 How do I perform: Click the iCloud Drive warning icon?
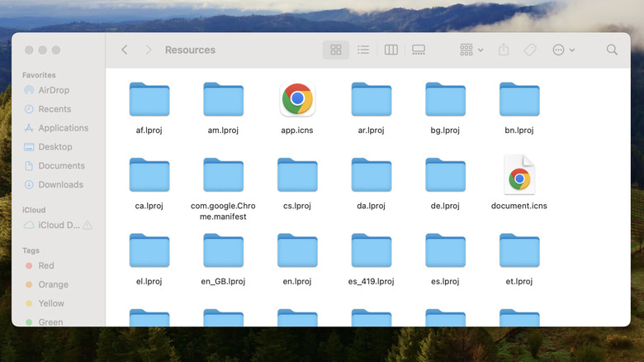88,225
